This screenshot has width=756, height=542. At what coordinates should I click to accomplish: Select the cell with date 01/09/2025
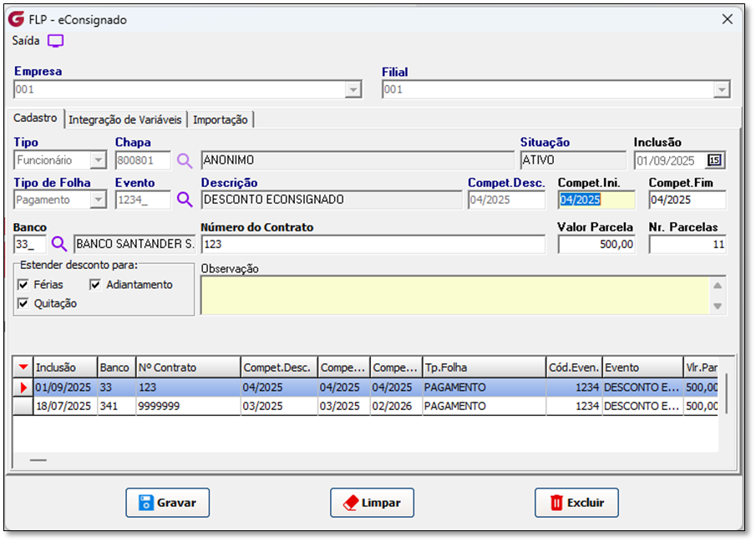click(x=65, y=388)
